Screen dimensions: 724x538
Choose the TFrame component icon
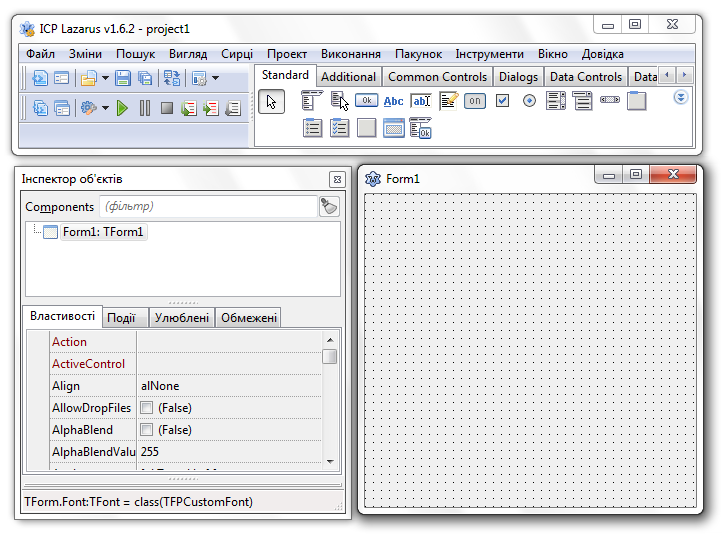click(x=393, y=128)
